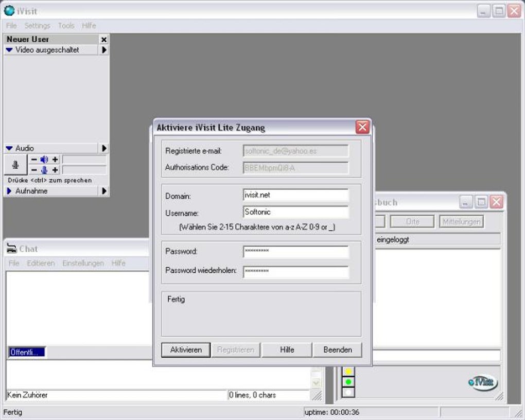Click the Password field
Image resolution: width=525 pixels, height=420 pixels.
click(295, 252)
